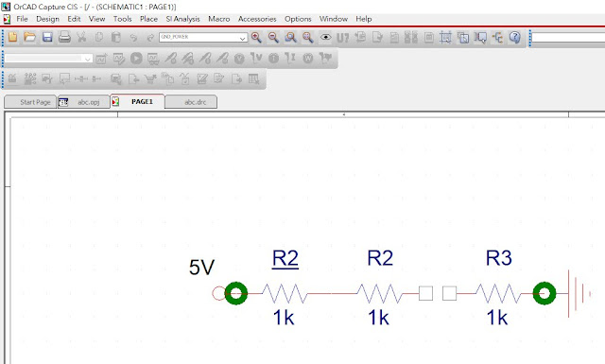
Task: Open the Edit menu
Action: (74, 19)
